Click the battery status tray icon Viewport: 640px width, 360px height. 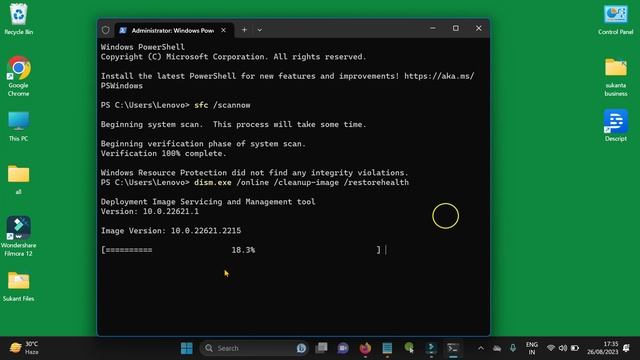point(575,348)
